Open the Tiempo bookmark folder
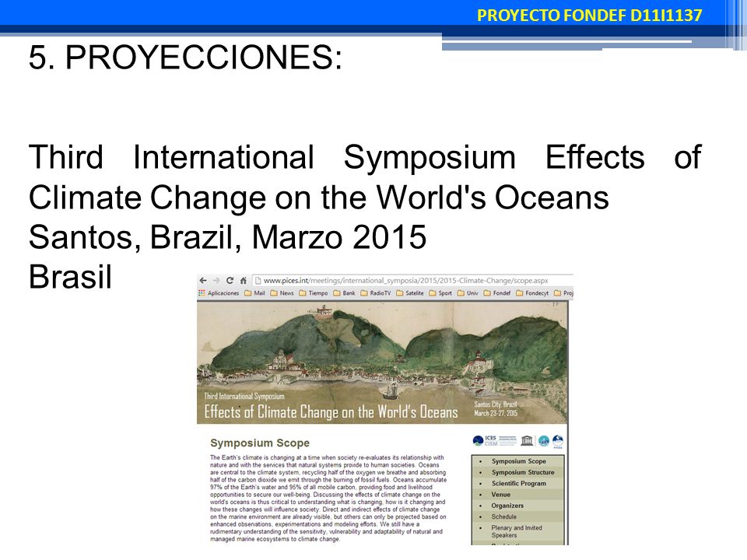 (313, 293)
